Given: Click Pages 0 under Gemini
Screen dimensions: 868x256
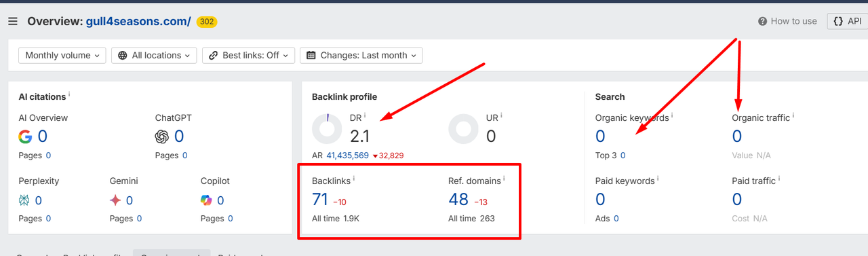Looking at the screenshot, I should [125, 219].
